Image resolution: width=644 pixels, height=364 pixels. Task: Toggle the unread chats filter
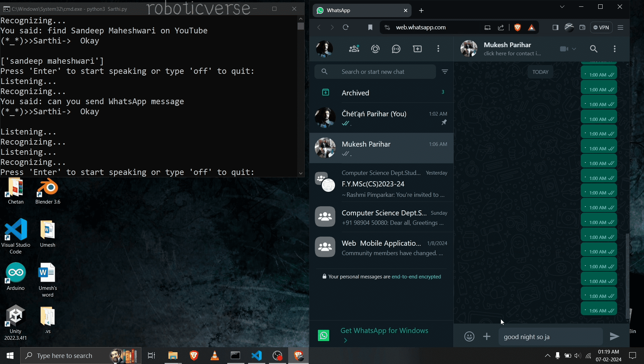point(445,72)
